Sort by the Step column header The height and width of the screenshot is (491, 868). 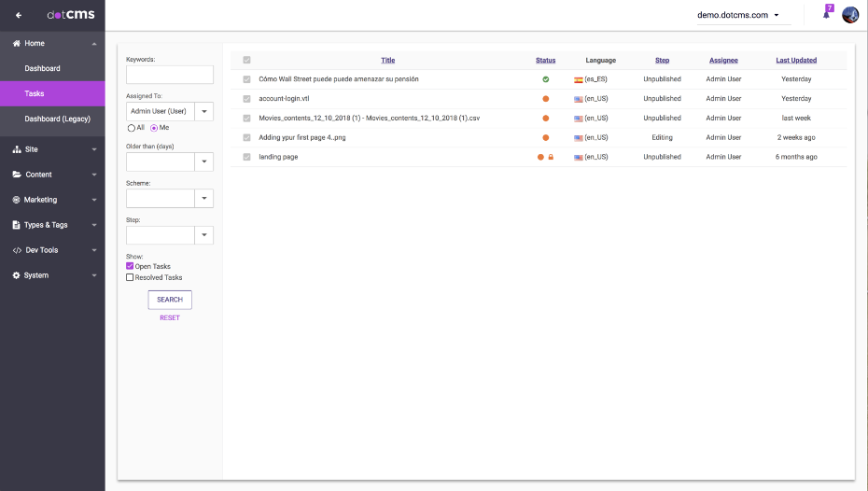(662, 61)
